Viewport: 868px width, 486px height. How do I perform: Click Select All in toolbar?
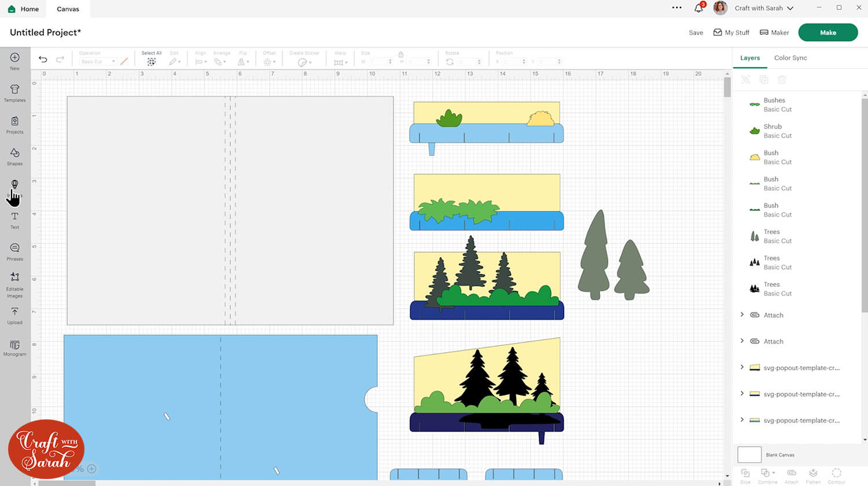tap(152, 59)
